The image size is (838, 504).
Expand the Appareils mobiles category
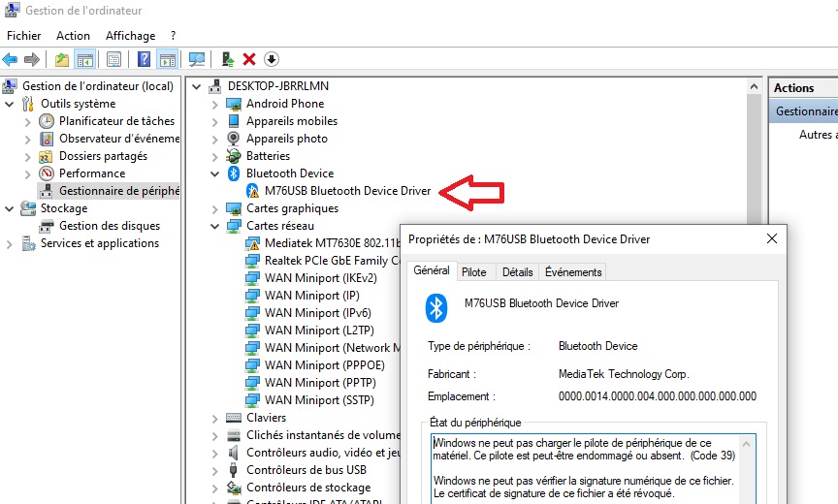pyautogui.click(x=215, y=122)
